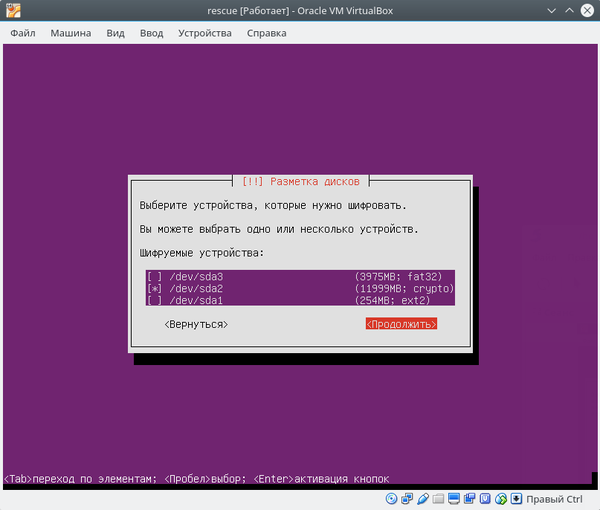Close the VirtualBox window
This screenshot has height=510, width=600.
click(587, 10)
